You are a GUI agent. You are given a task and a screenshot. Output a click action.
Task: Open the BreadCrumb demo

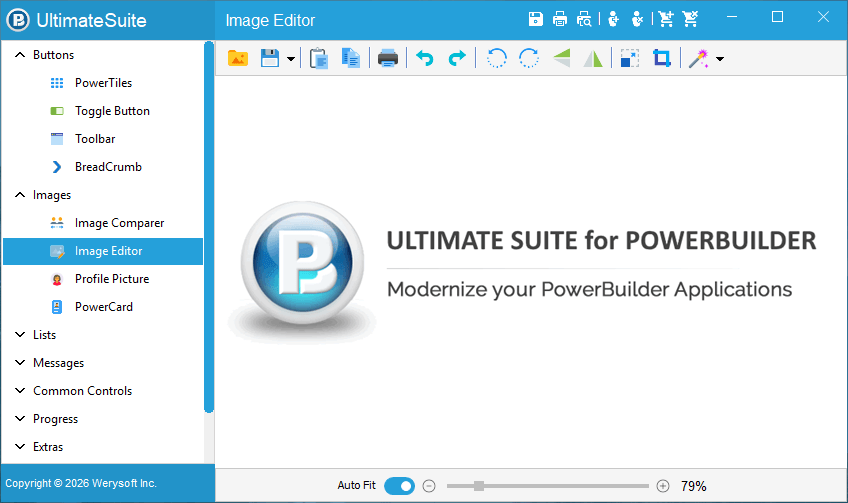click(103, 167)
